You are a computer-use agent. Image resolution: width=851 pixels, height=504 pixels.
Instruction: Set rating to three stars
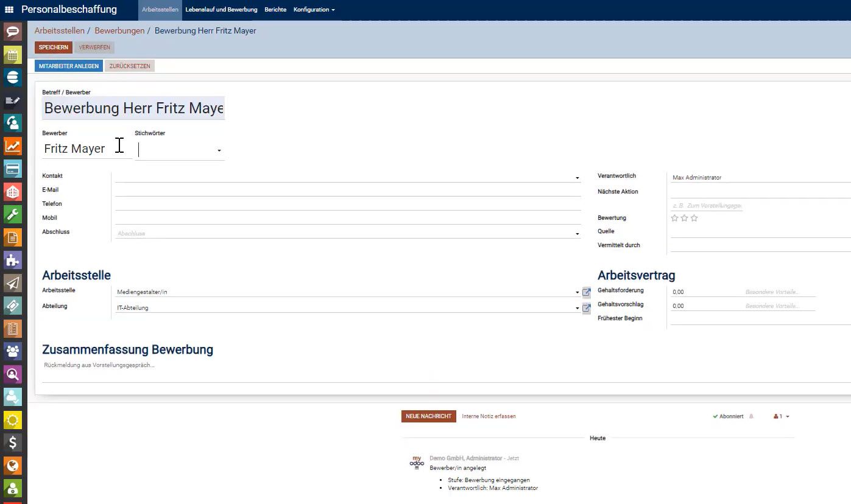point(694,217)
